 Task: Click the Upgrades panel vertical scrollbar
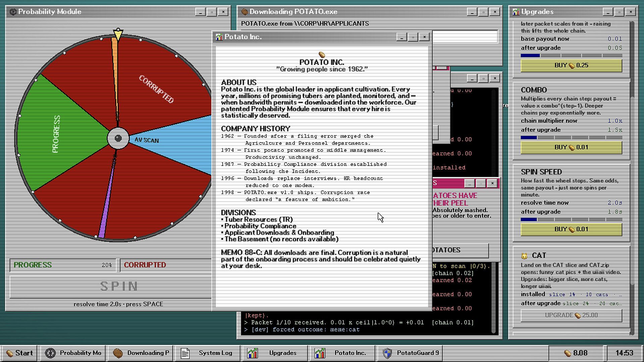coord(632,178)
